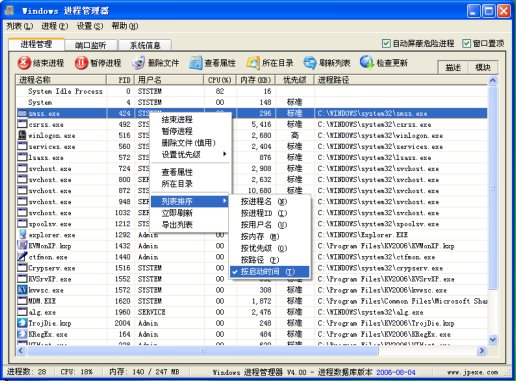Screen dimensions: 516x381
Task: Select the 进程管理 tab
Action: (x=36, y=44)
